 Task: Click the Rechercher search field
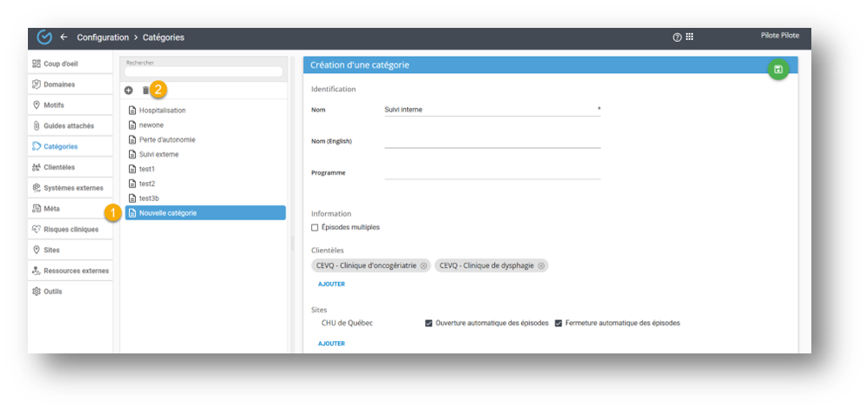[x=204, y=71]
